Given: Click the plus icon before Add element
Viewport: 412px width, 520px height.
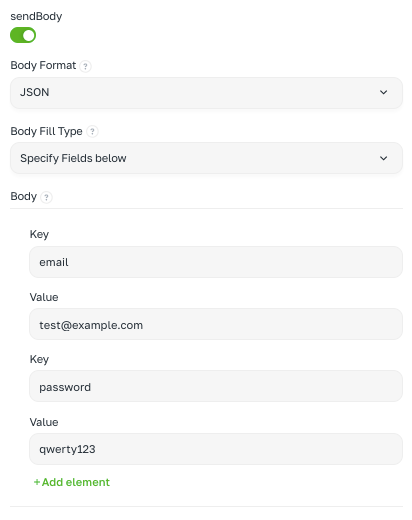Looking at the screenshot, I should 37,482.
